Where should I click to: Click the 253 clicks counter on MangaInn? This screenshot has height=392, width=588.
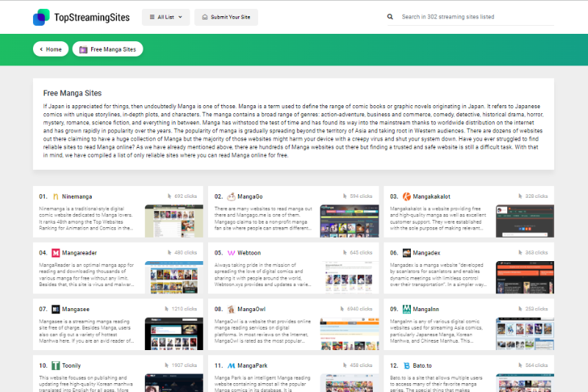point(534,309)
